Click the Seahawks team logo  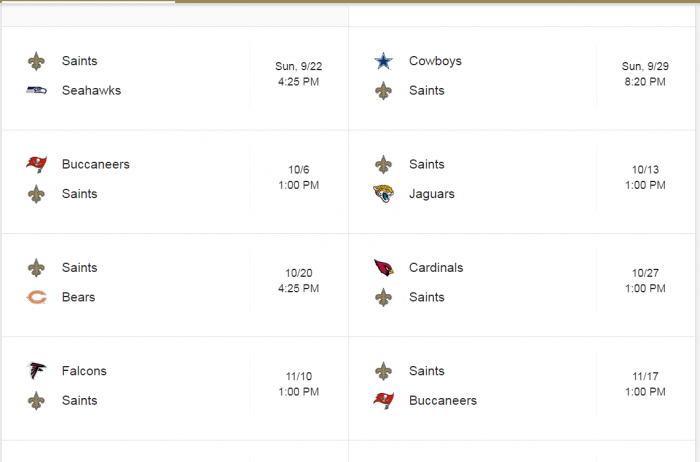(x=37, y=90)
